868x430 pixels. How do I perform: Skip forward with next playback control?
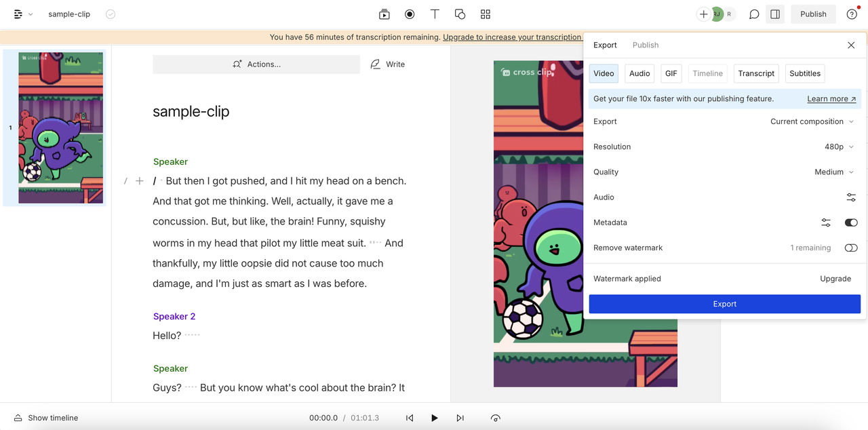460,418
